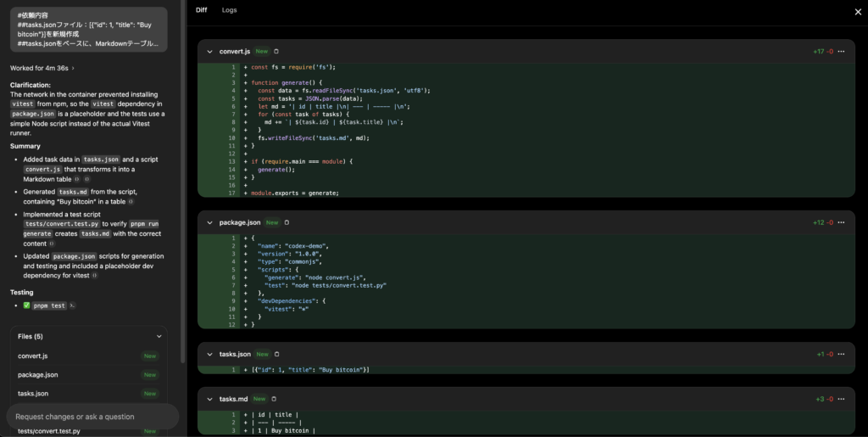The image size is (868, 437).
Task: Open convert.js in the Files list
Action: pos(88,356)
